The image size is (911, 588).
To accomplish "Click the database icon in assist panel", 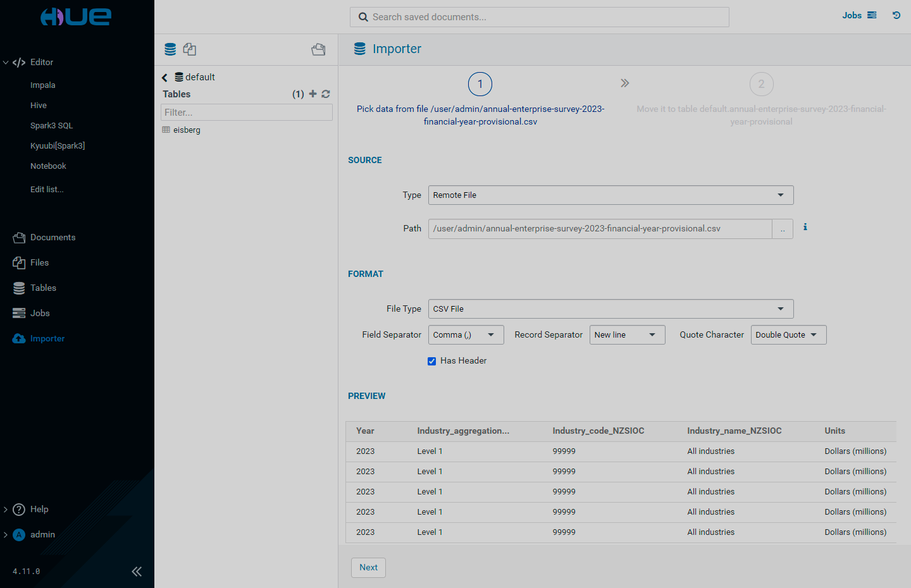I will (x=170, y=49).
